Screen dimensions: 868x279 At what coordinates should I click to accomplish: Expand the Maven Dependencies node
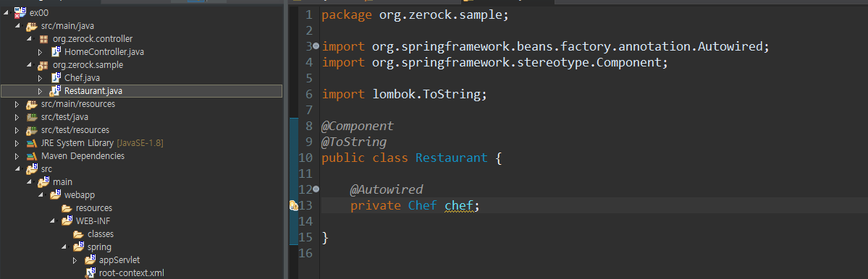17,156
